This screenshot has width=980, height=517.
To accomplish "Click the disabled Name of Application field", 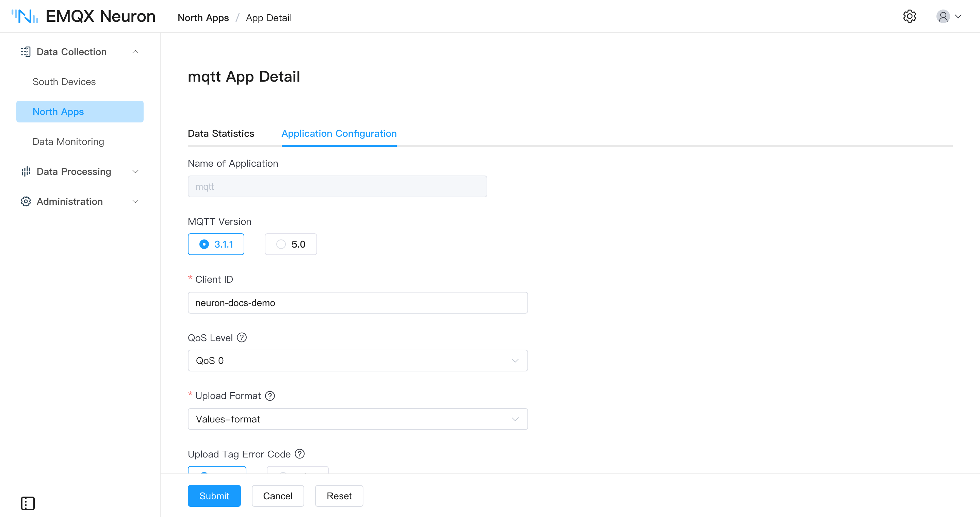I will 337,186.
